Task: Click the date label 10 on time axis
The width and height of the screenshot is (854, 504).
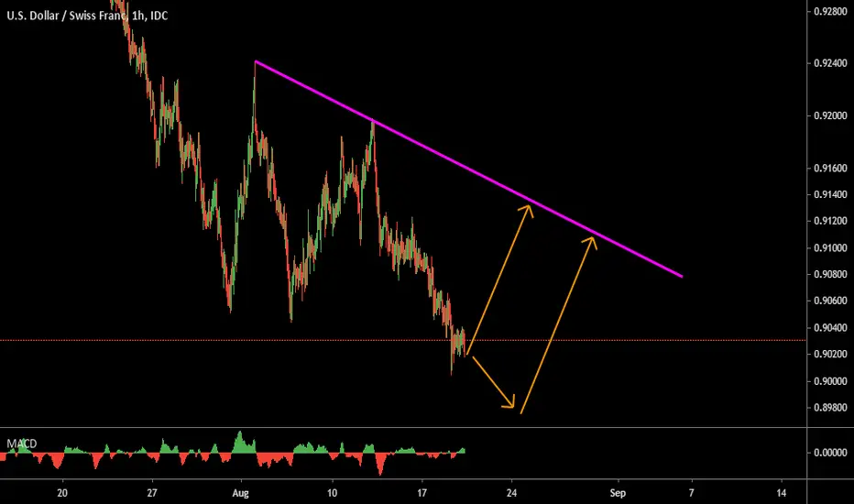Action: (332, 493)
